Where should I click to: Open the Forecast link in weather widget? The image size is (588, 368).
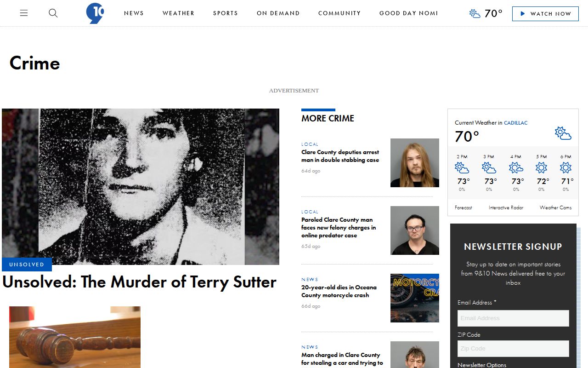[464, 207]
